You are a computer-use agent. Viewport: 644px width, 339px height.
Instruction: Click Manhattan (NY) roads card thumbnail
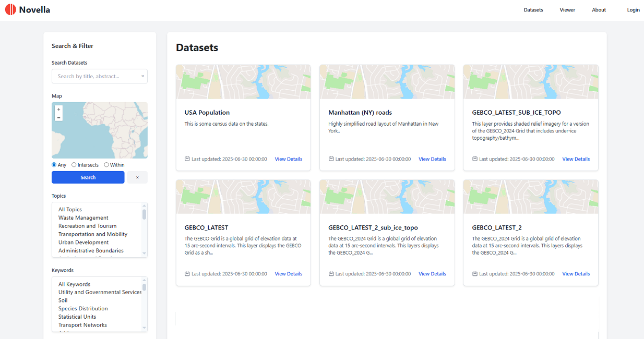click(x=387, y=82)
